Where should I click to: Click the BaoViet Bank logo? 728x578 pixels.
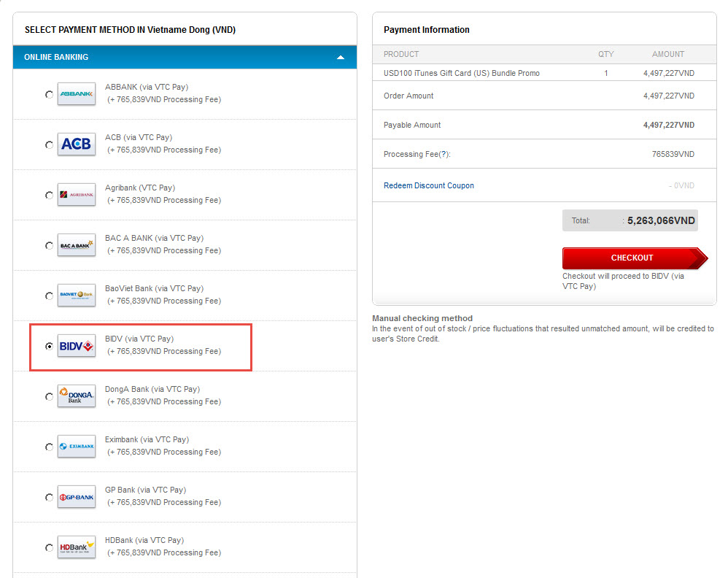point(77,295)
